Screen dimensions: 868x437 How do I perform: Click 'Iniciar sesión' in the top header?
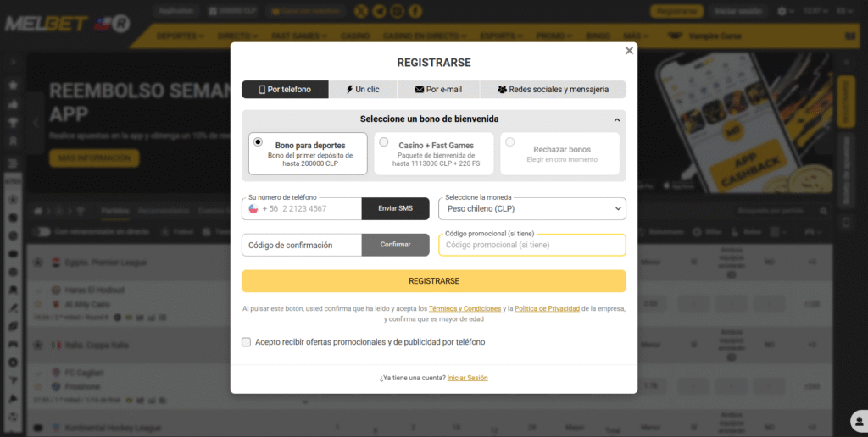(x=738, y=11)
